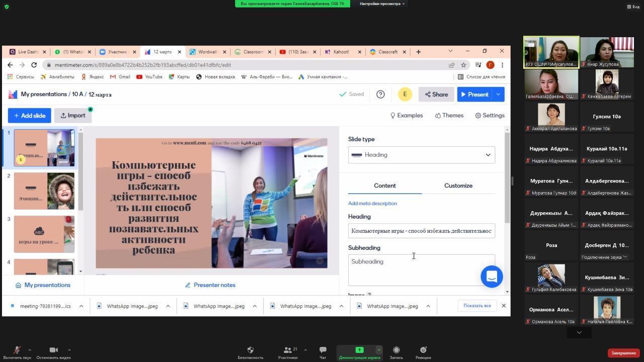644x362 pixels.
Task: Stop video with camera toggle
Action: click(53, 350)
